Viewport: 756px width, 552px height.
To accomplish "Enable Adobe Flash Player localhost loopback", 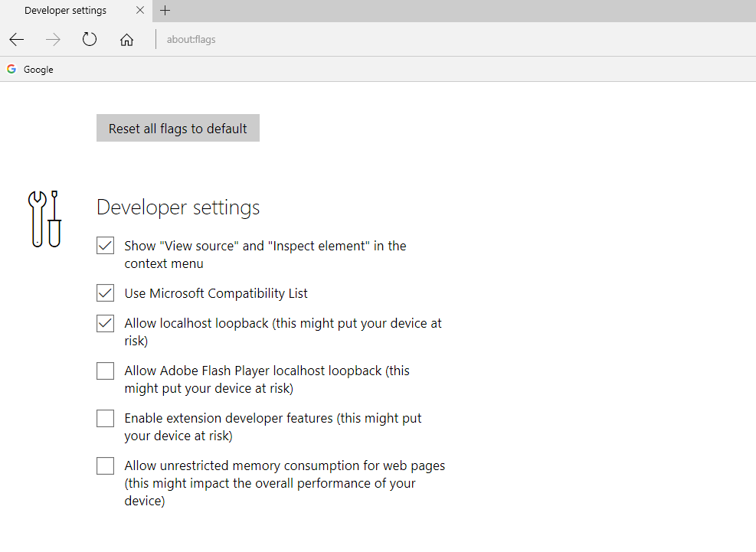I will 105,371.
